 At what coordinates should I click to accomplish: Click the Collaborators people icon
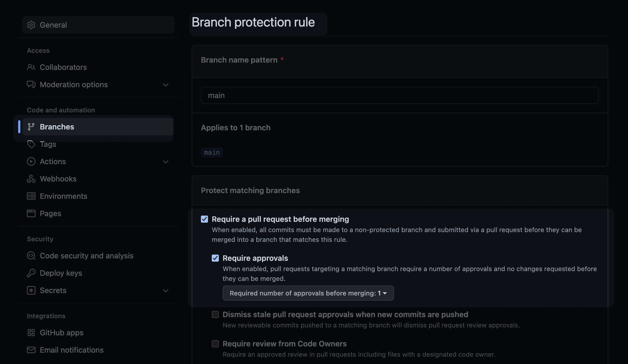(31, 67)
